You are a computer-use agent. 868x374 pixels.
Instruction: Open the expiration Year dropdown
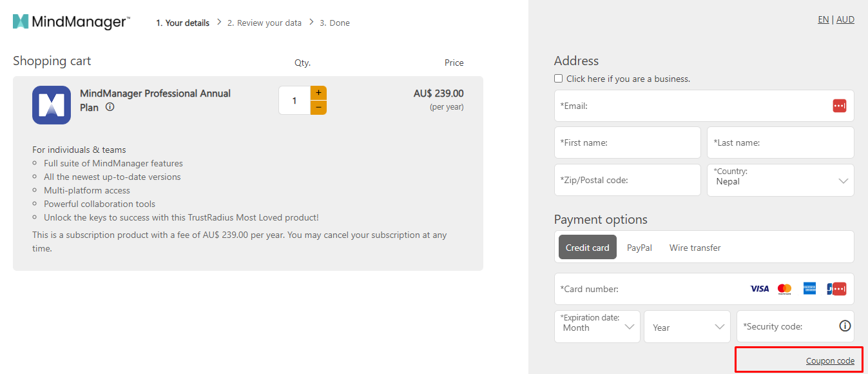coord(687,326)
